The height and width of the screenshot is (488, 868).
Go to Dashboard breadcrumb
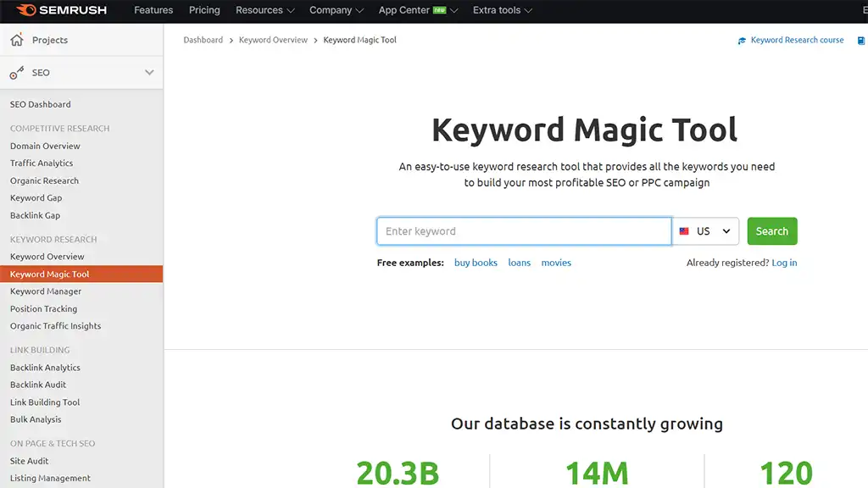click(203, 40)
